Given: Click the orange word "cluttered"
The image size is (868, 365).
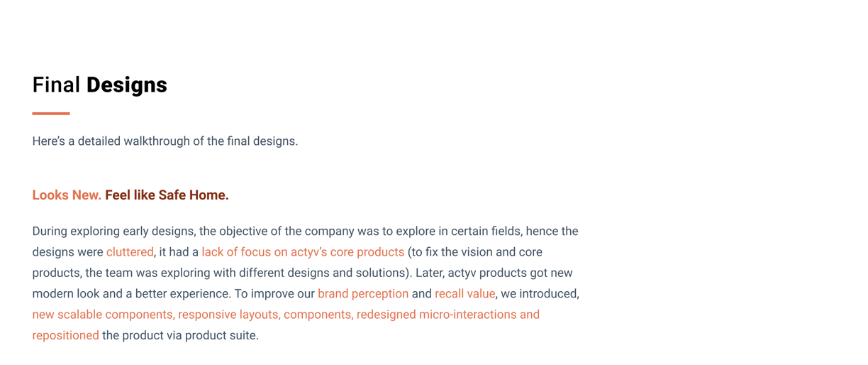Looking at the screenshot, I should click(x=130, y=252).
